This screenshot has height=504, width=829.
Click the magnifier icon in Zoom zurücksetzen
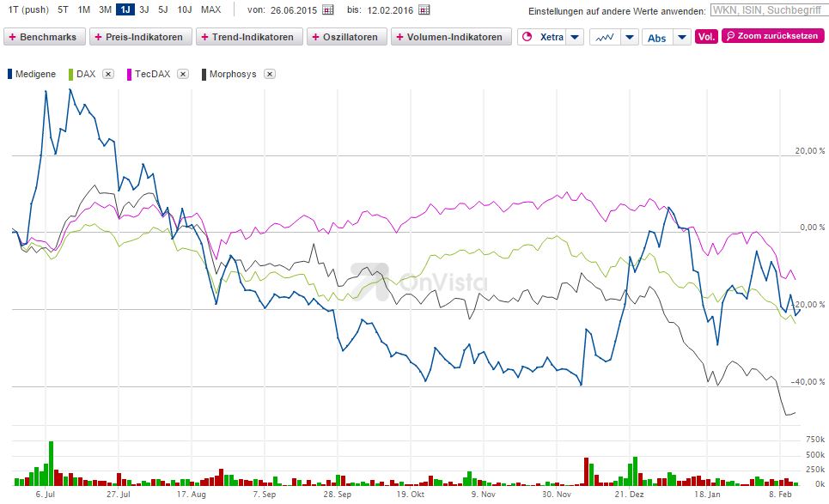point(731,36)
